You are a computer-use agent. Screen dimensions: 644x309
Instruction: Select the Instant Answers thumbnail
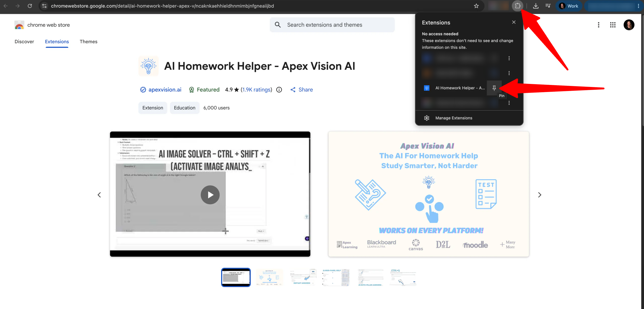(303, 277)
